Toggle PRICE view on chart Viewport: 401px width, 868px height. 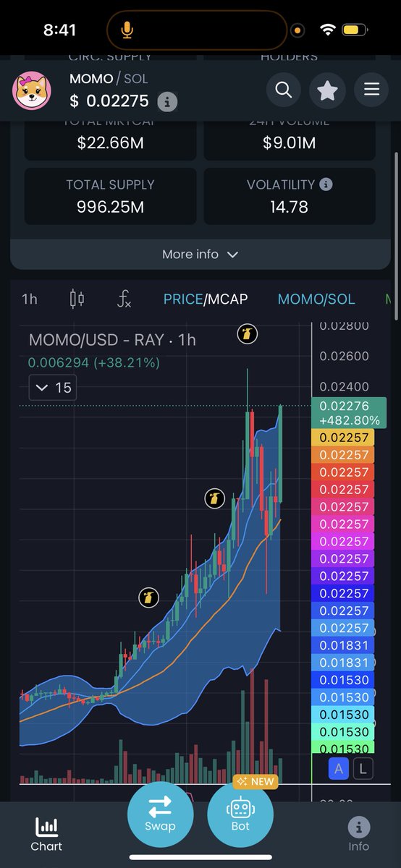(183, 299)
